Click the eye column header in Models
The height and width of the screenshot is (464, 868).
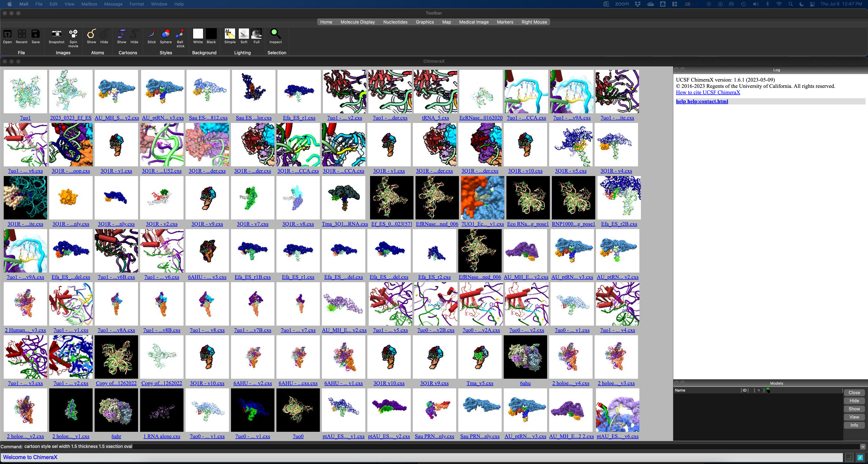(x=758, y=390)
